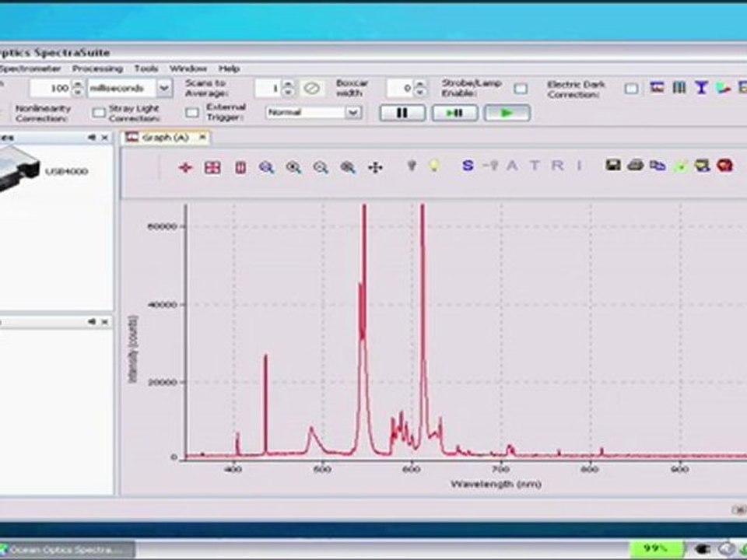
Task: Click the minimize icon of the lower left panel
Action: pyautogui.click(x=92, y=322)
